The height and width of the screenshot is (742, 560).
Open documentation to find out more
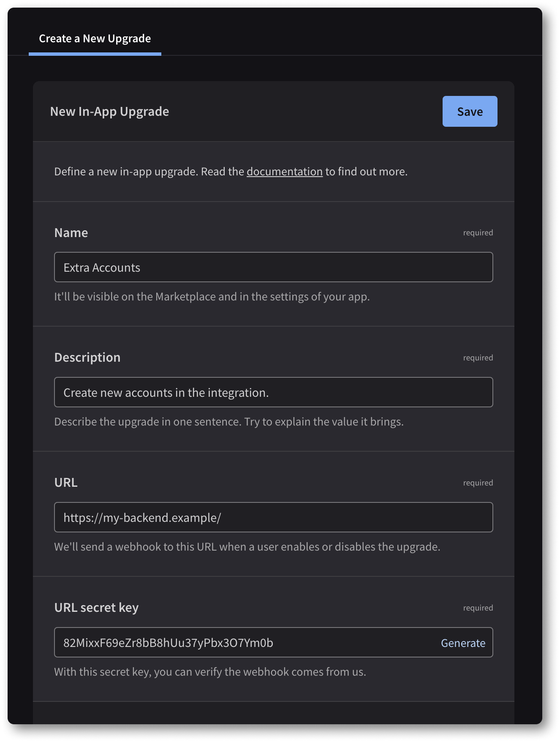(x=284, y=172)
